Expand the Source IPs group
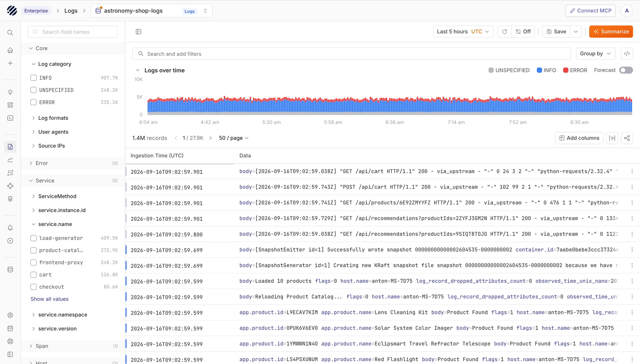640x364 pixels. (x=33, y=146)
